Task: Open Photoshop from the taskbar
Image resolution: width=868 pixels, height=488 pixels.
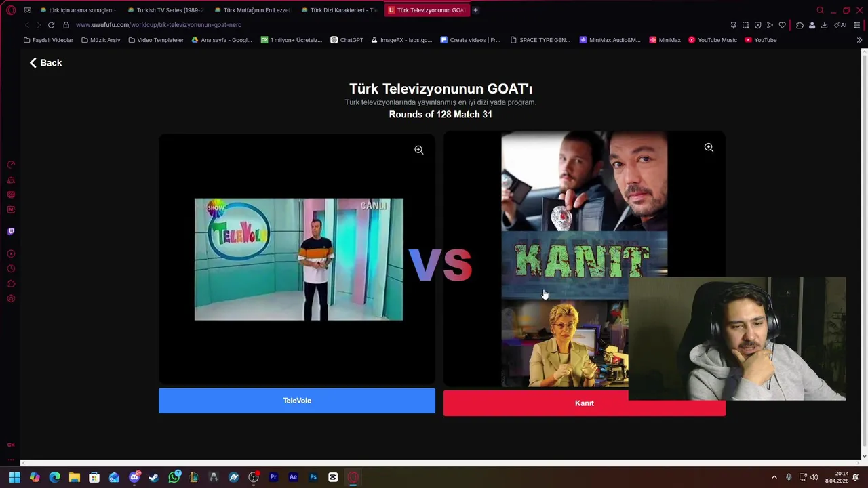Action: coord(313,477)
